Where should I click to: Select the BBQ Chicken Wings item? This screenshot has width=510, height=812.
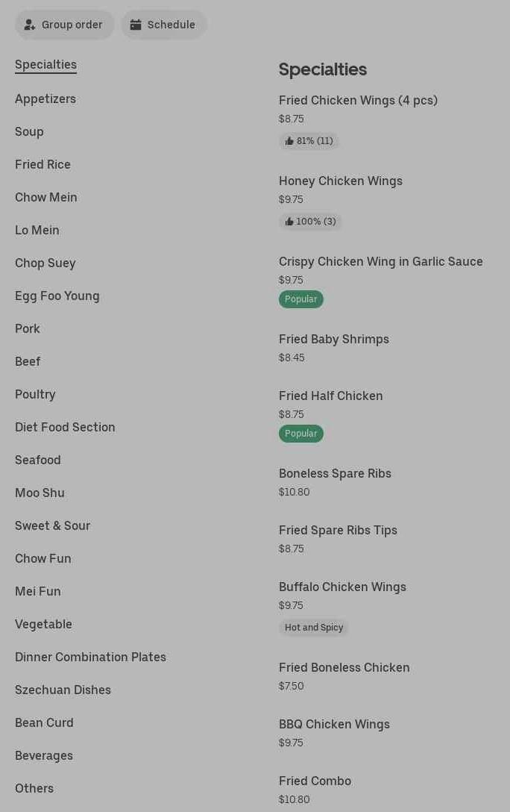tap(334, 725)
